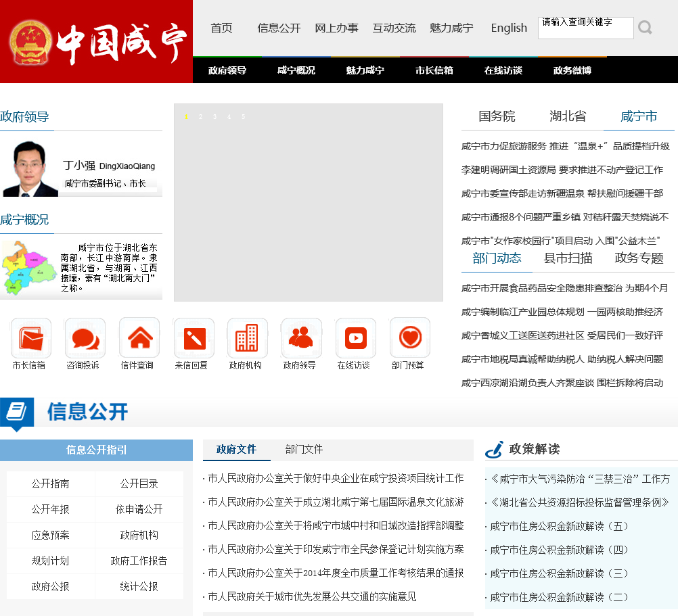Open the 咨询投诉 chat bubble icon
Image resolution: width=678 pixels, height=616 pixels.
(85, 338)
